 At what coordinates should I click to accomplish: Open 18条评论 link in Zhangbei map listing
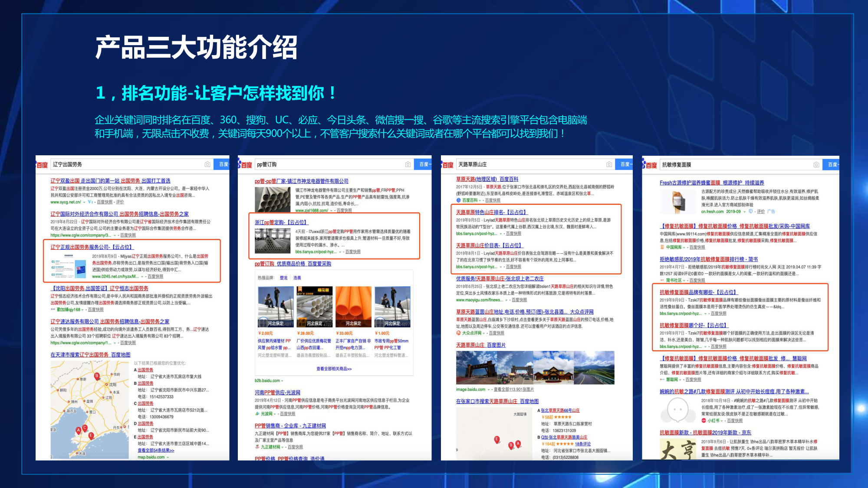(583, 444)
